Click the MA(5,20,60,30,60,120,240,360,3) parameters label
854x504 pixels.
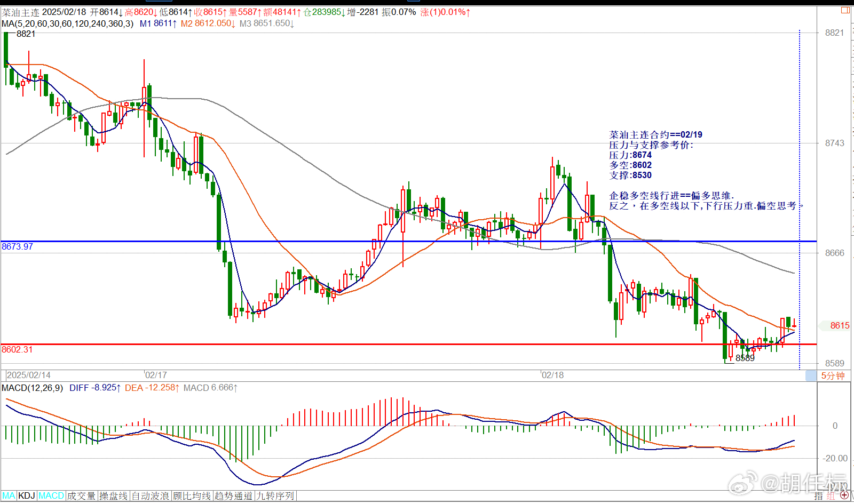click(x=68, y=23)
